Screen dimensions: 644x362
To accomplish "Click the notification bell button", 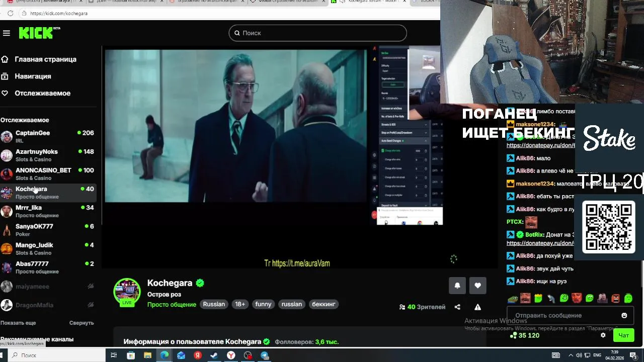I will [x=457, y=286].
